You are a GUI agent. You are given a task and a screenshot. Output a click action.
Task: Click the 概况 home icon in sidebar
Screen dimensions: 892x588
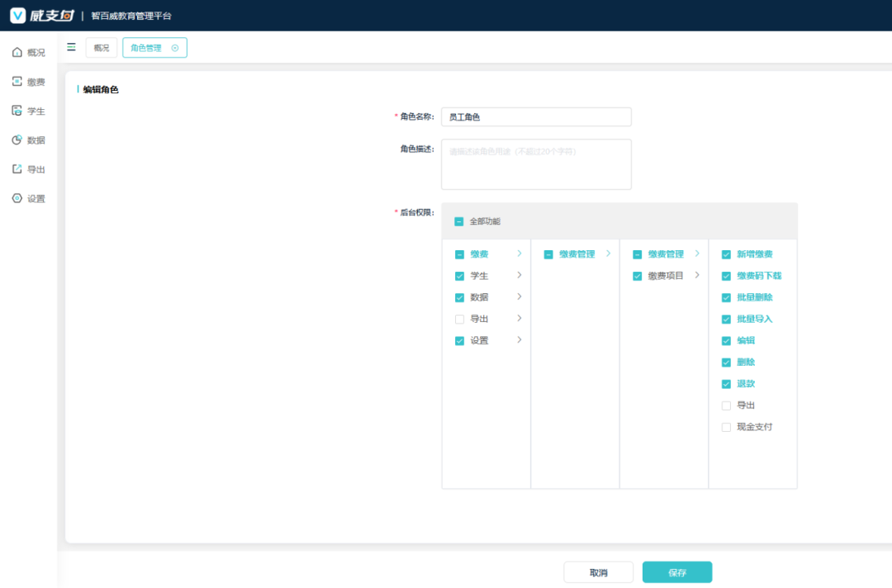coord(17,52)
